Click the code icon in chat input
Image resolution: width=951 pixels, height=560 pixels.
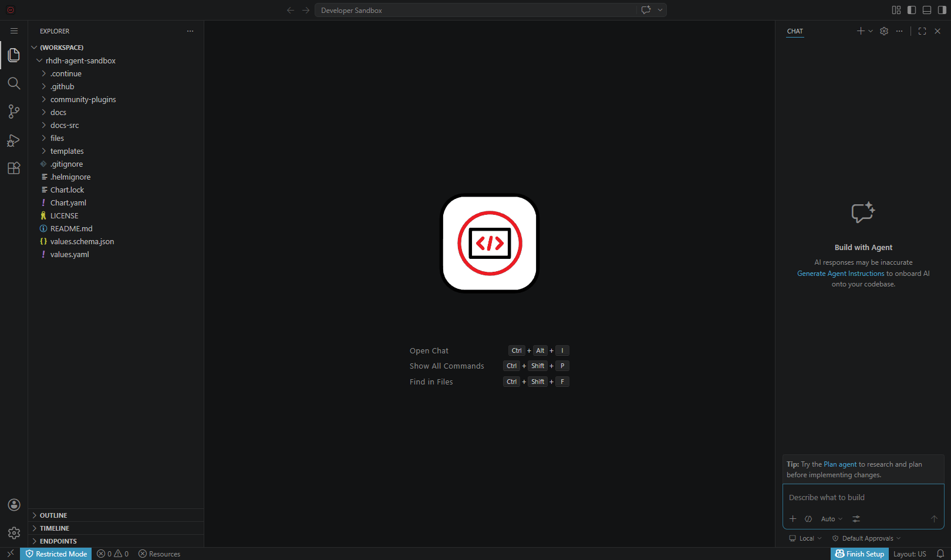(x=808, y=519)
